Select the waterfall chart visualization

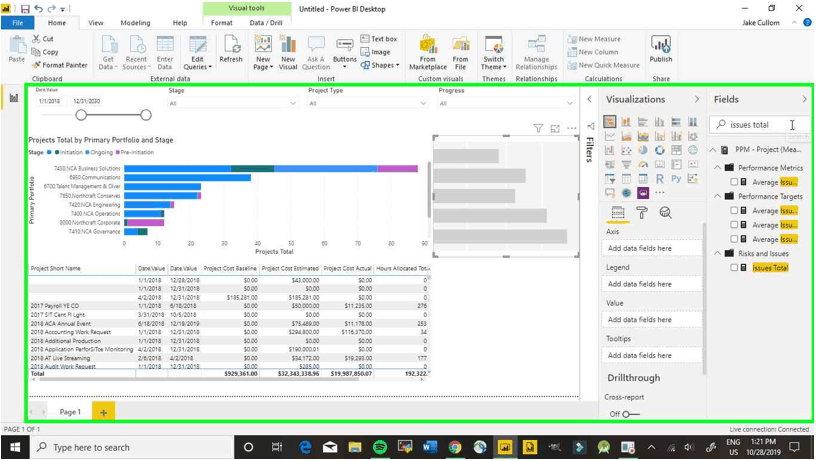[610, 150]
